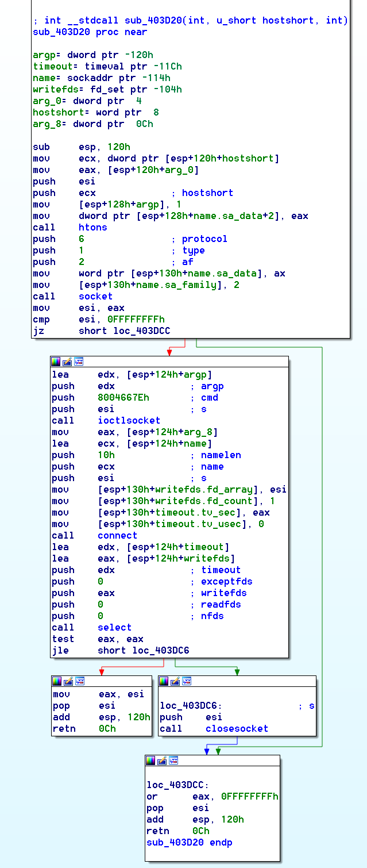Click the pencil icon on the loc_403DC6 block
Screen dimensions: 367x868
pos(175,681)
